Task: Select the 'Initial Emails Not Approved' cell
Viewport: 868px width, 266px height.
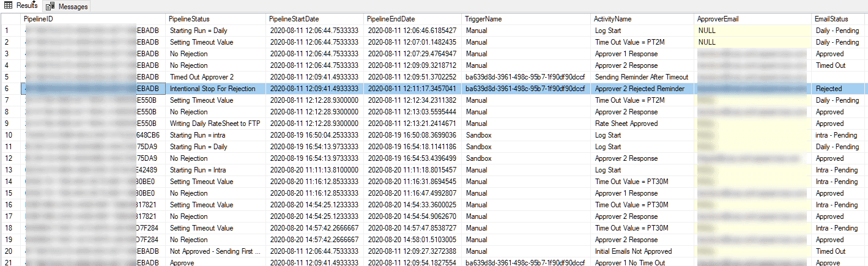Action: coord(633,251)
